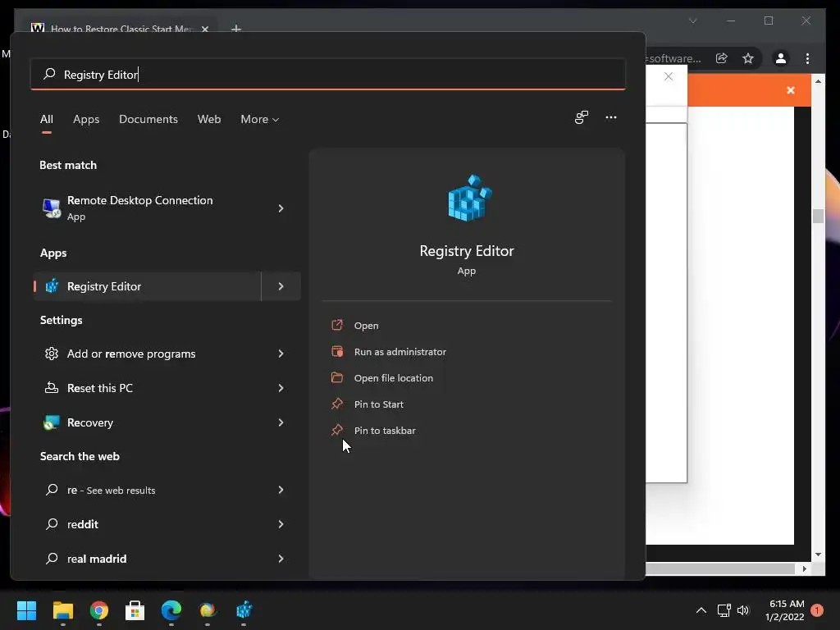This screenshot has height=630, width=840.
Task: Click the Pin to taskbar pin icon
Action: [x=337, y=430]
